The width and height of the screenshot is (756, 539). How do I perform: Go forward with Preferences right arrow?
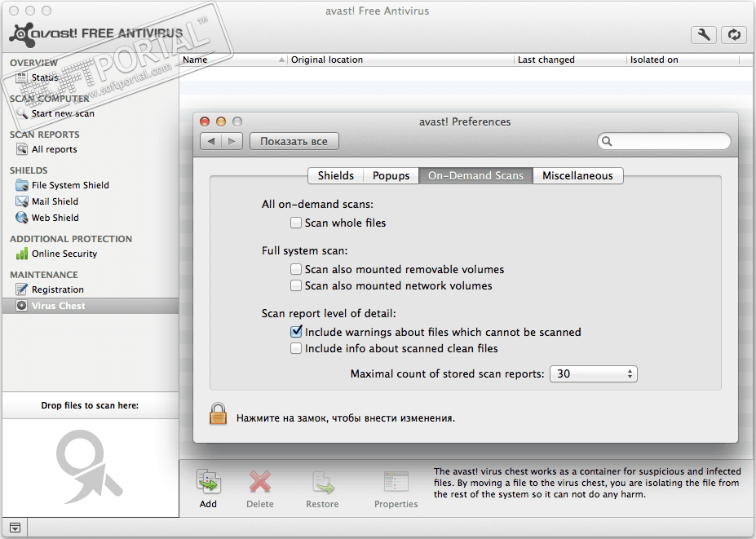232,141
